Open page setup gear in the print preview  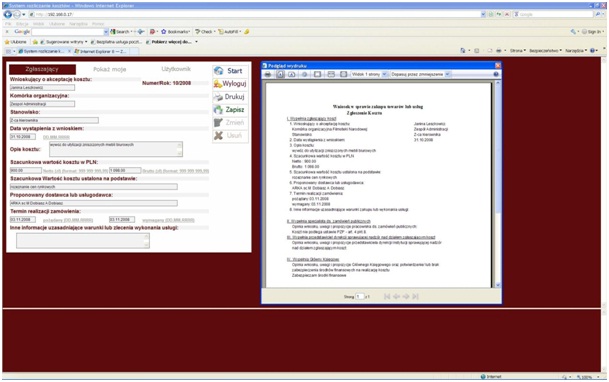[304, 74]
